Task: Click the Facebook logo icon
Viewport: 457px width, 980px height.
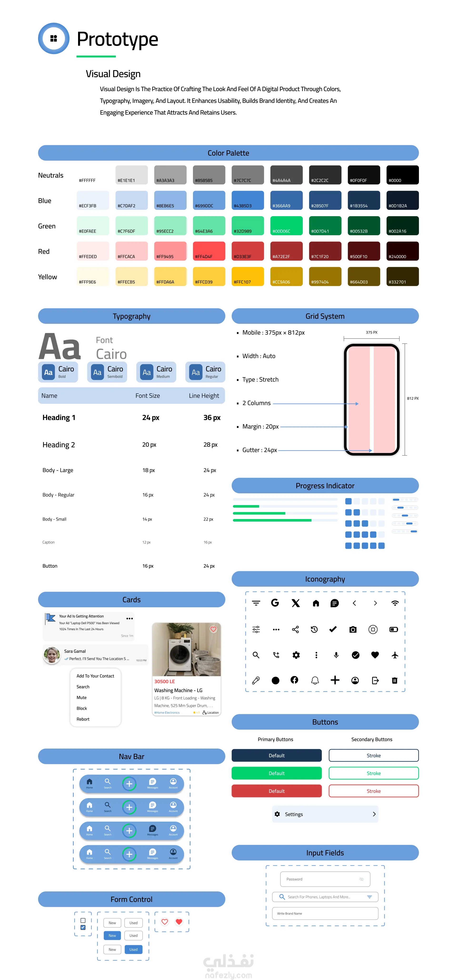Action: [x=294, y=680]
